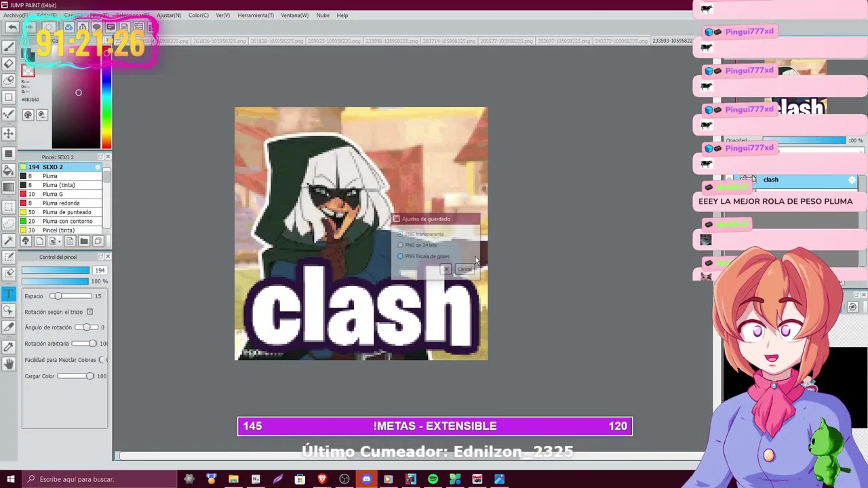
Task: Click the taskbar search box
Action: point(100,479)
